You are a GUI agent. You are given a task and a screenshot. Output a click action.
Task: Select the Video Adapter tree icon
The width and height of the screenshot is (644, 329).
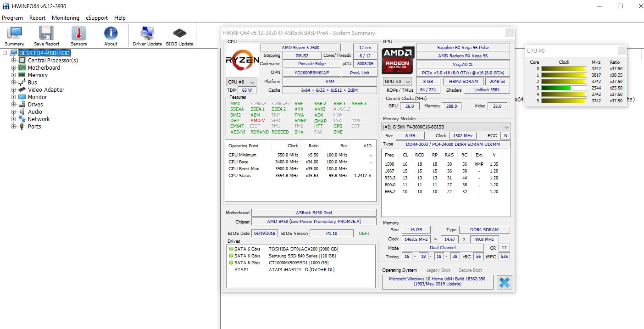22,89
